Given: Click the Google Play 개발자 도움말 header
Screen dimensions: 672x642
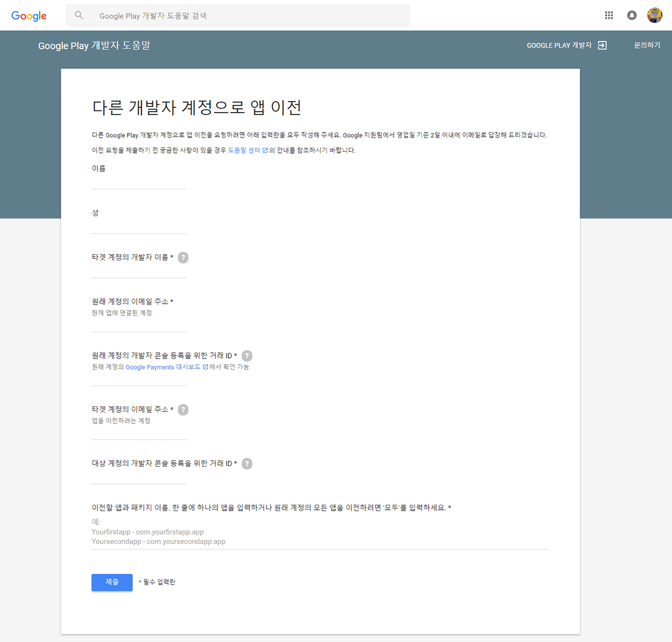Looking at the screenshot, I should point(94,45).
